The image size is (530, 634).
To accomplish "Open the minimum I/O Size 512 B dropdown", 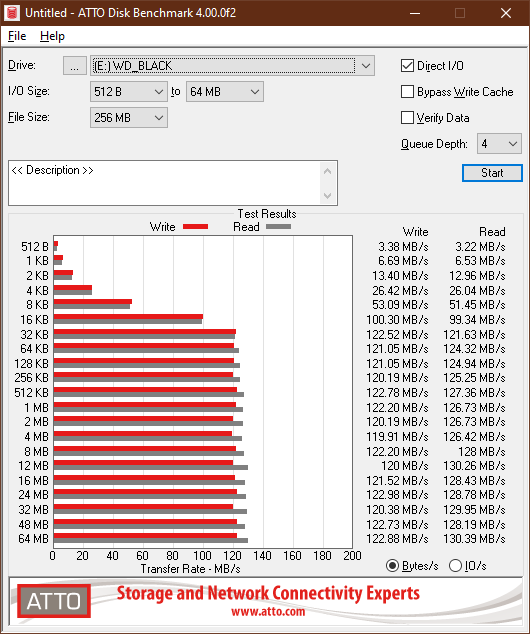I will 129,92.
